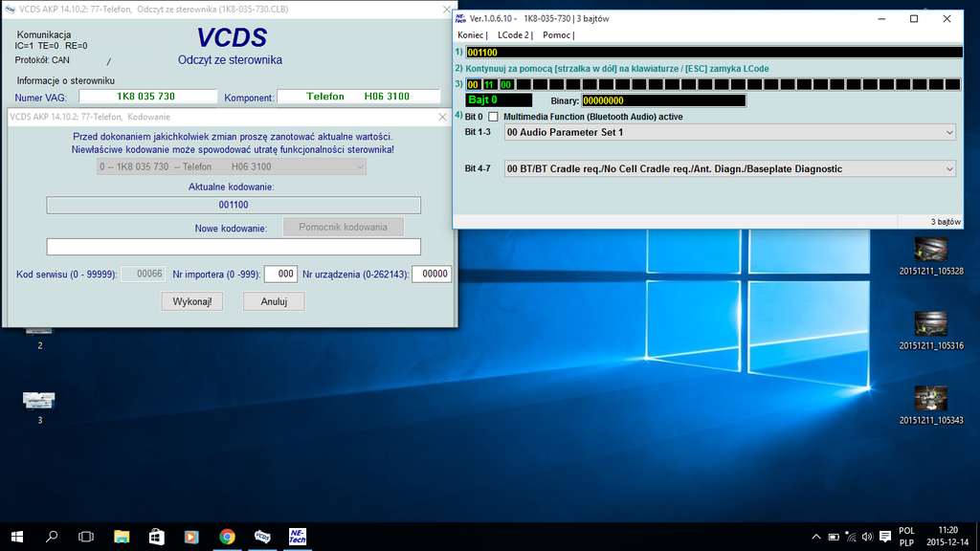Viewport: 980px width, 551px height.
Task: Open the Koniec menu
Action: pos(472,35)
